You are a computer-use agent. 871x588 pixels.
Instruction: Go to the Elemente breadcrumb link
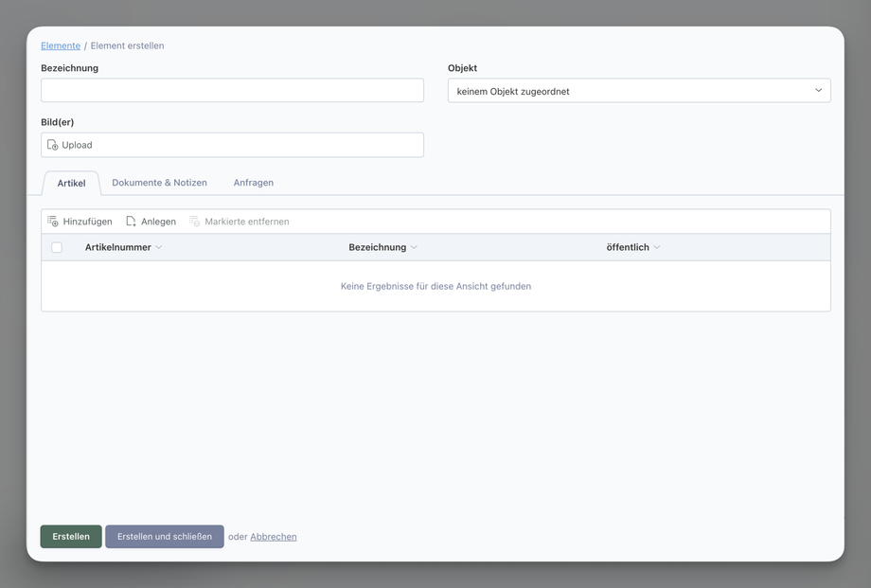pos(61,45)
